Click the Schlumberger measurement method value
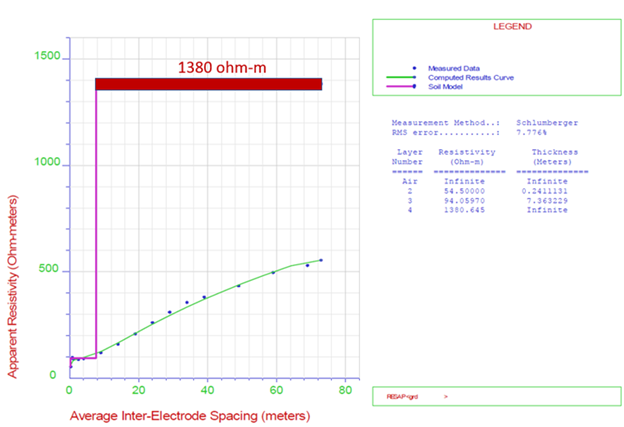The height and width of the screenshot is (427, 624). coord(547,123)
